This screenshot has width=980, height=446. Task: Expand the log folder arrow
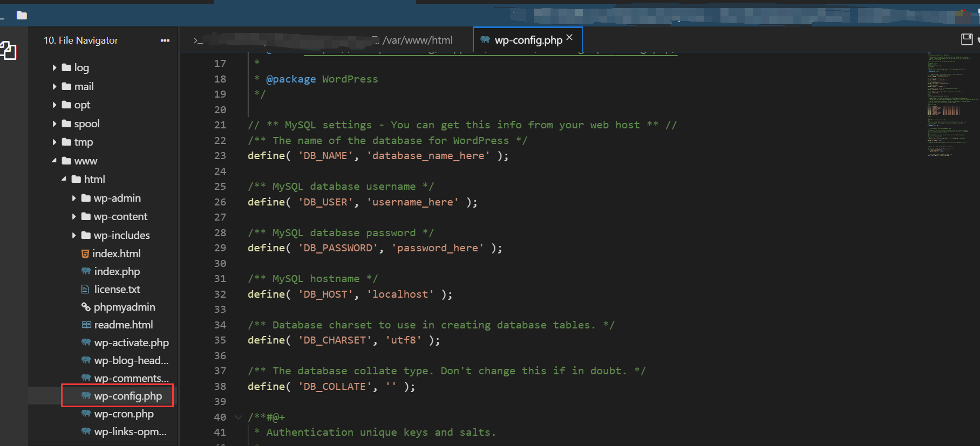pos(55,68)
